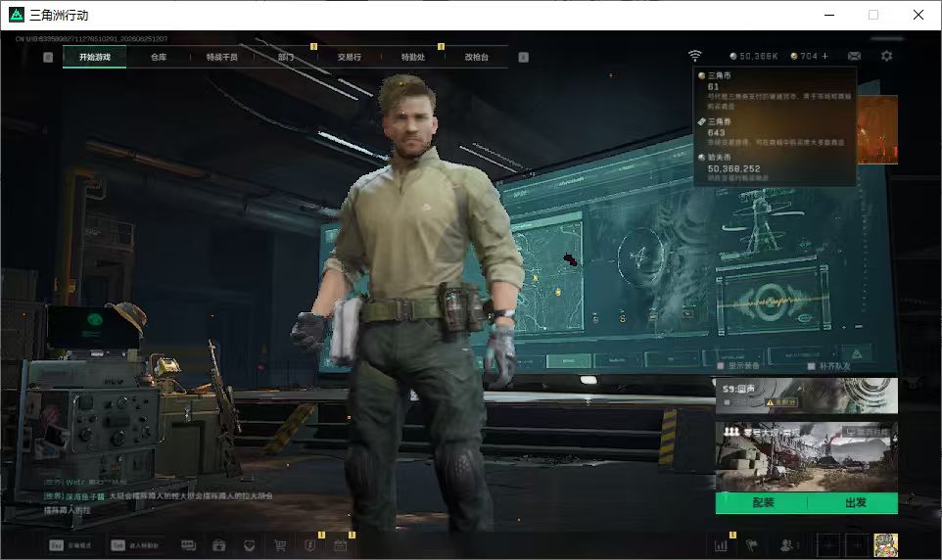The image size is (942, 560).
Task: Click the 出发 depart button
Action: coord(854,502)
